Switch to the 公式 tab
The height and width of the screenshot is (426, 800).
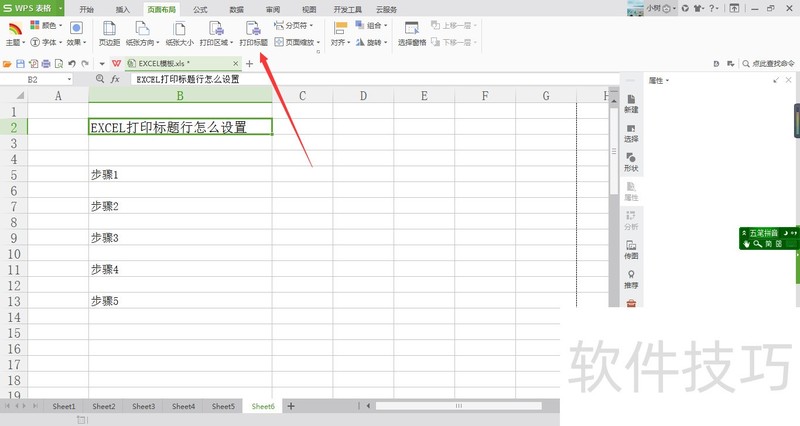200,9
